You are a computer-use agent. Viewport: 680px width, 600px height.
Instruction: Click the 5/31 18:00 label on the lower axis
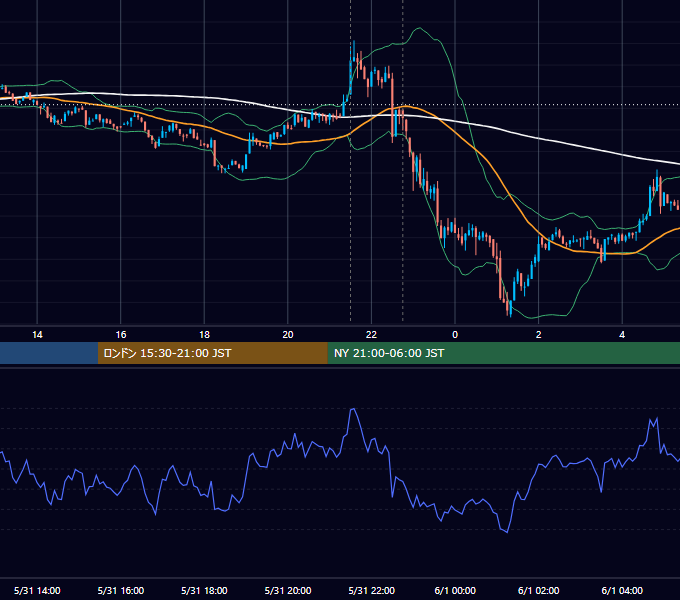(x=204, y=590)
